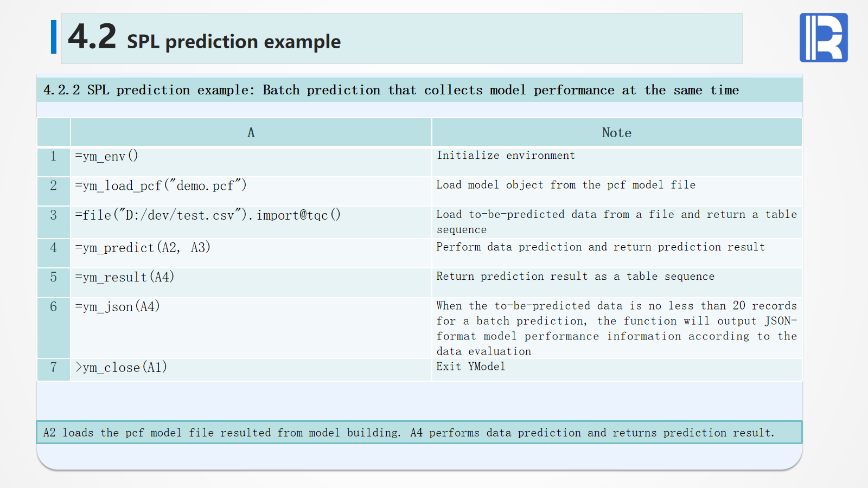Click row number 7 header
The width and height of the screenshot is (868, 488).
coord(53,368)
